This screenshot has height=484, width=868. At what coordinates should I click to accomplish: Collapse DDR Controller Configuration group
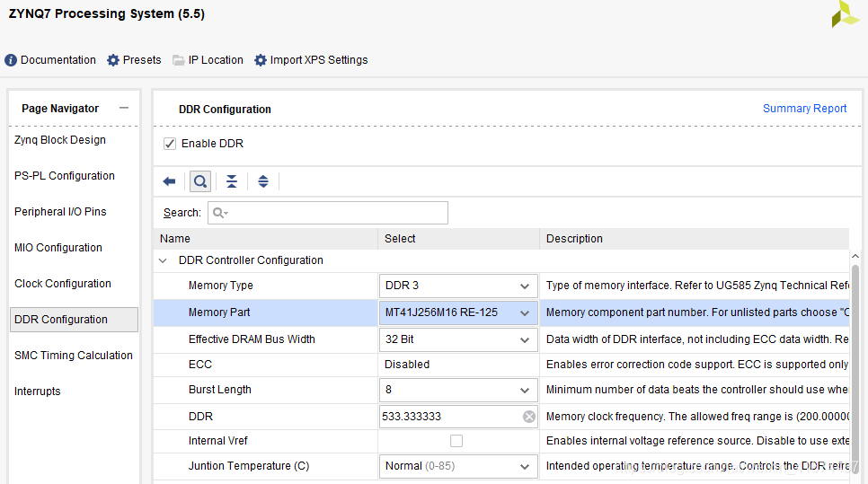163,260
